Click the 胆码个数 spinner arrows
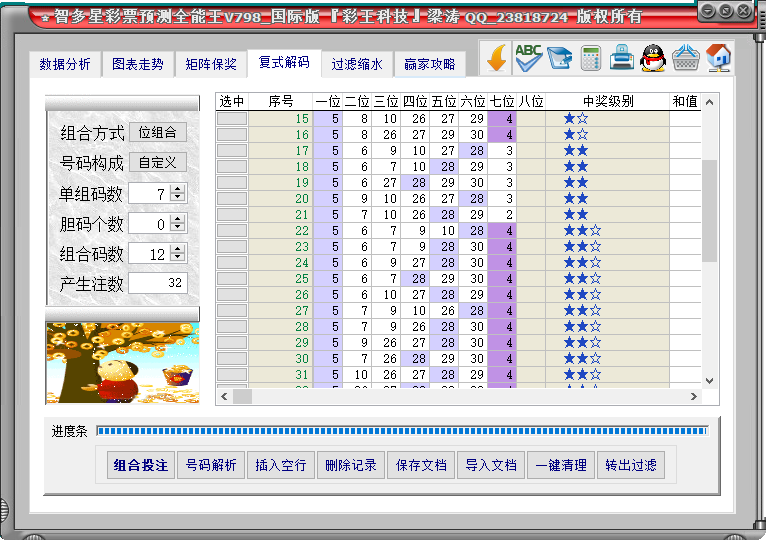Screen dimensions: 769x543 point(177,224)
